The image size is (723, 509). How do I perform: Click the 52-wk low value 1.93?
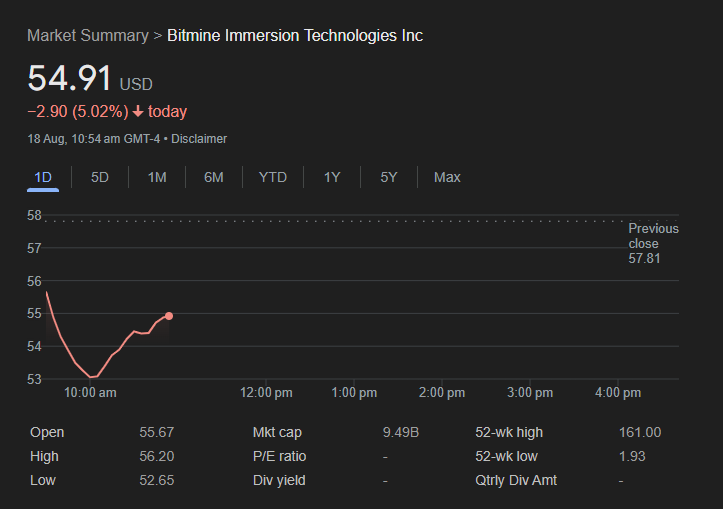tap(632, 456)
